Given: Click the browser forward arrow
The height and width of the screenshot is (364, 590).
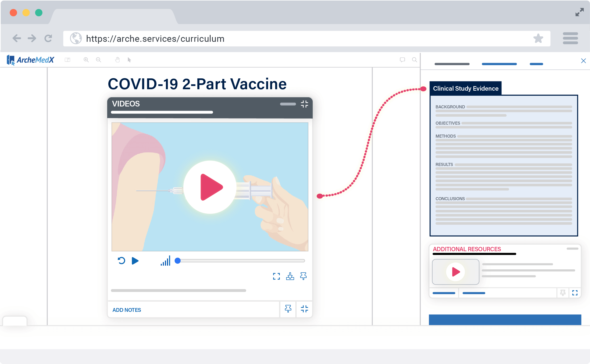Looking at the screenshot, I should click(x=32, y=38).
